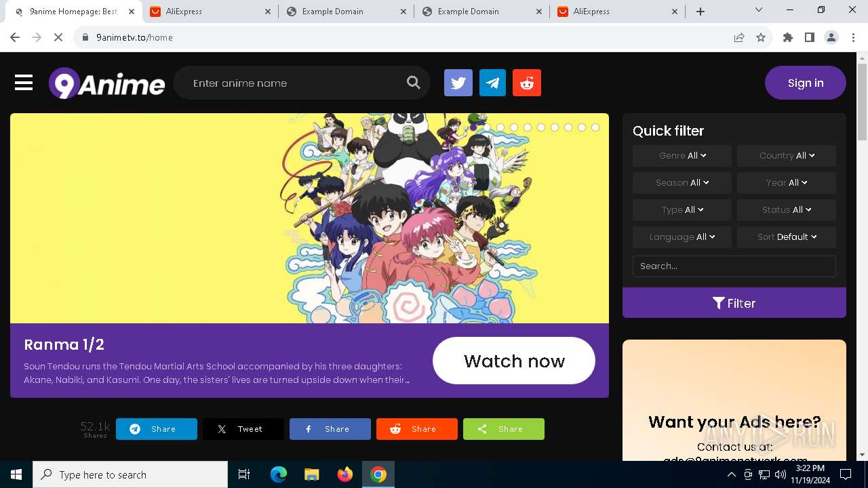This screenshot has width=868, height=488.
Task: Close the 9anime Homepage tab
Action: point(131,12)
